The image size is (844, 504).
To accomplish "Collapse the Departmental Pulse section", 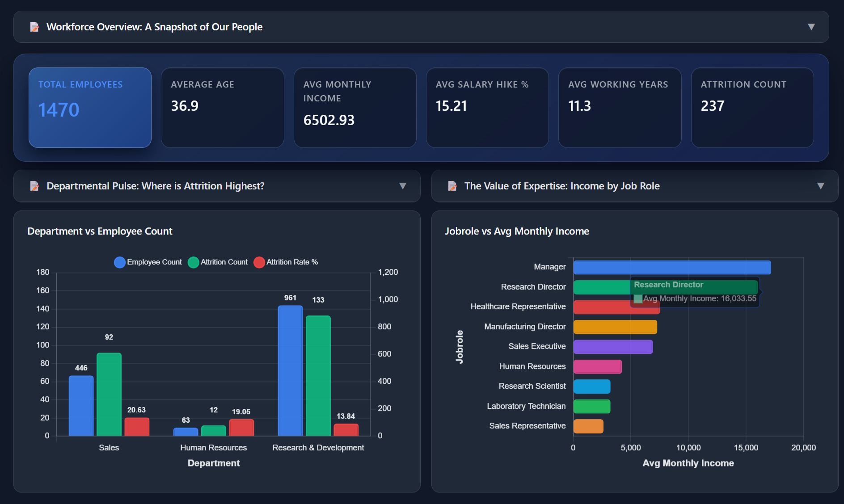I will click(x=403, y=186).
